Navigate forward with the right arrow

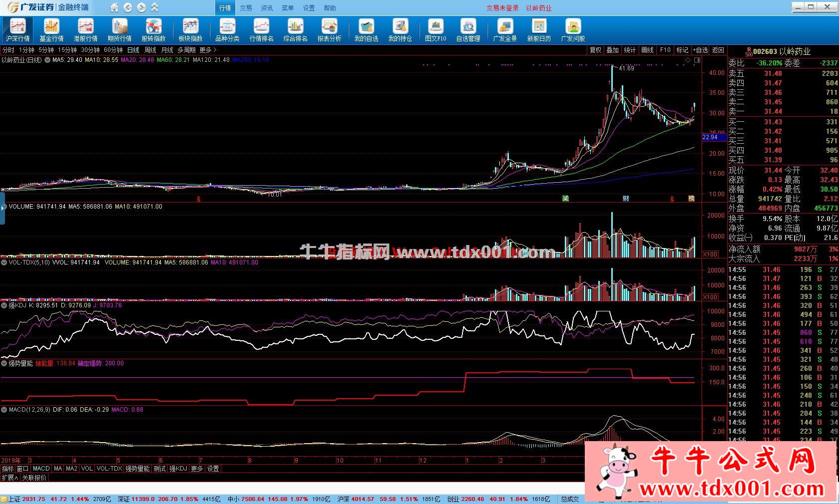(141, 7)
